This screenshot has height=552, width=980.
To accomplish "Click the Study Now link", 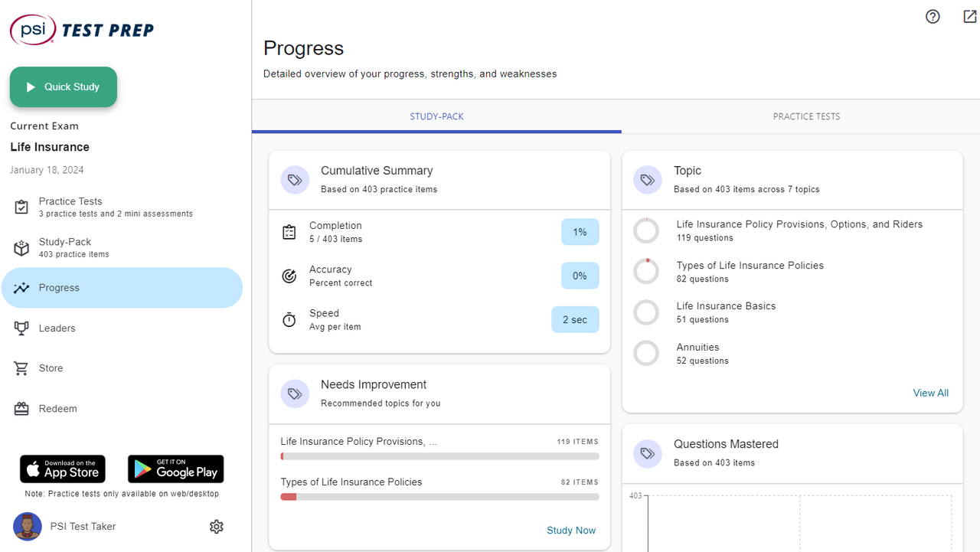I will (x=570, y=530).
